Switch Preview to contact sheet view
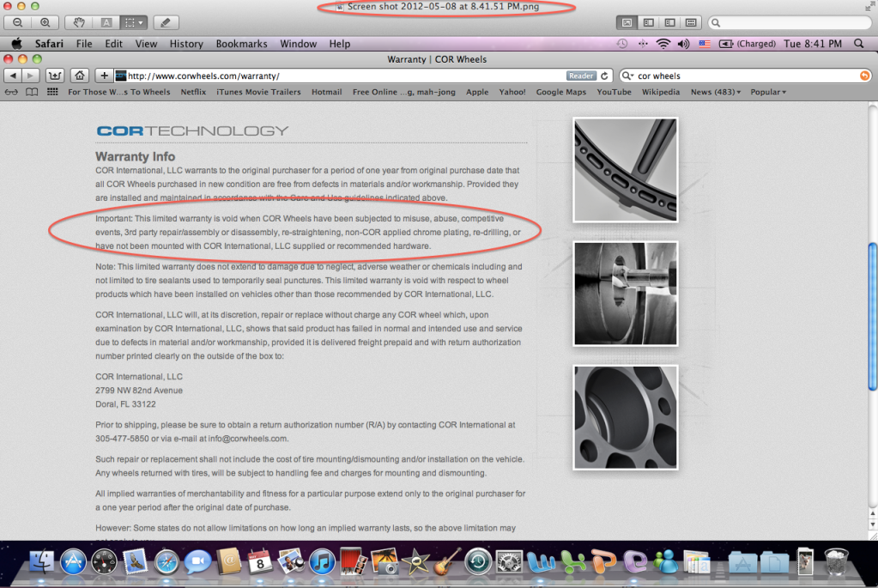The image size is (878, 588). (691, 23)
